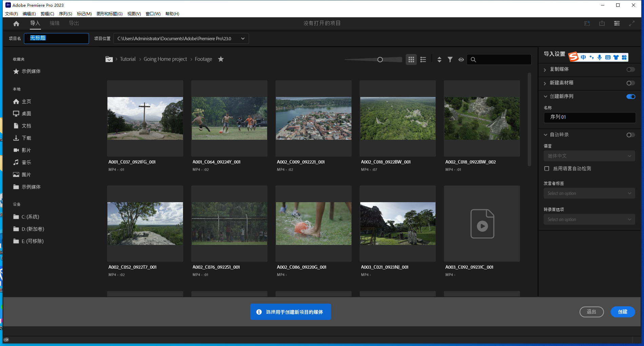
Task: Open Quick Export with the share icon
Action: pos(602,23)
